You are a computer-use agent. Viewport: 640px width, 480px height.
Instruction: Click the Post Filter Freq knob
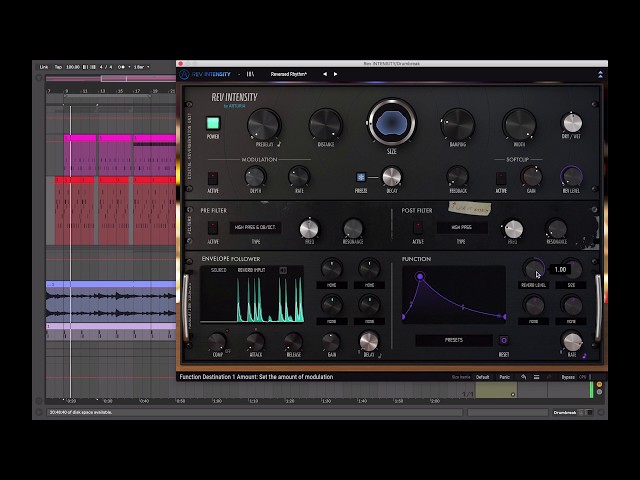pos(513,229)
